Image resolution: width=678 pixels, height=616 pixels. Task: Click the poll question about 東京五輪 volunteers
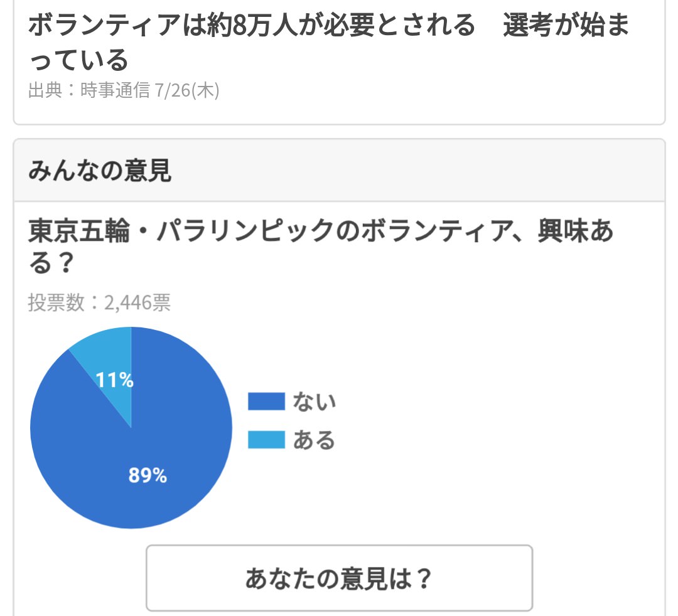[x=321, y=247]
